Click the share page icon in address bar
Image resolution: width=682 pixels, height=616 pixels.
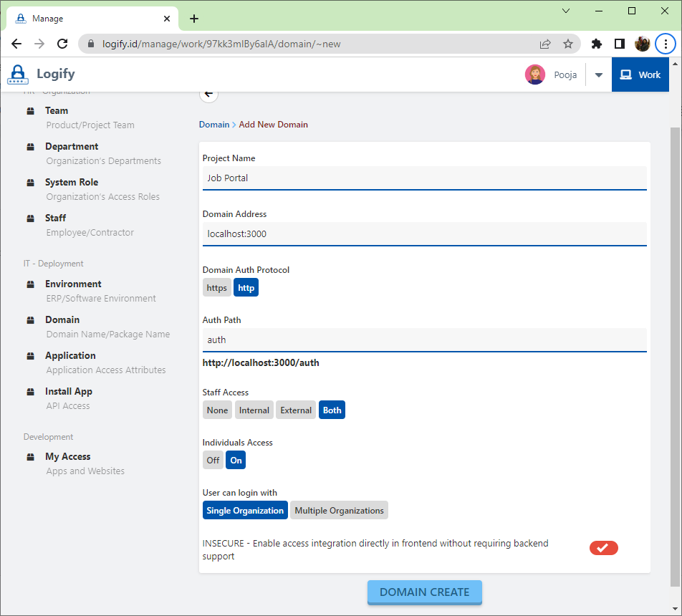point(545,44)
